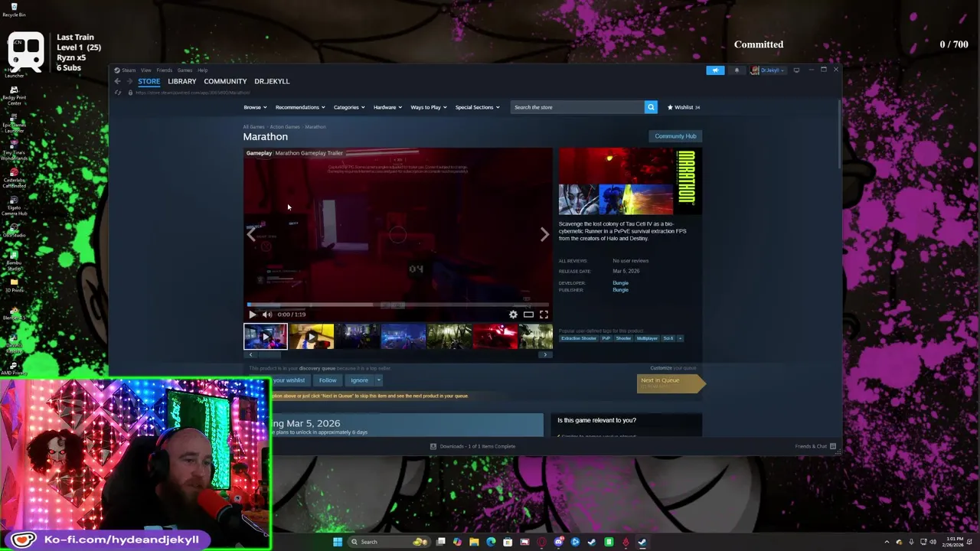The width and height of the screenshot is (980, 551).
Task: Click the Marathon header capsule image
Action: 629,182
